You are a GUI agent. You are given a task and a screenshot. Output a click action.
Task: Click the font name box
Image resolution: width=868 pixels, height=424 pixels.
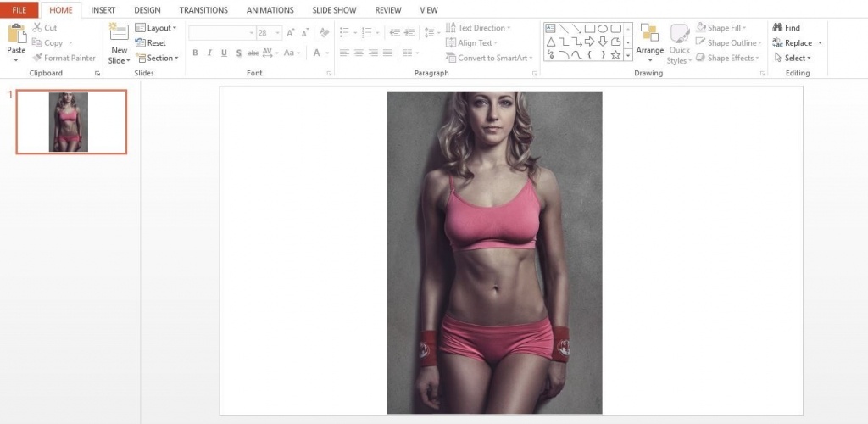pyautogui.click(x=221, y=33)
